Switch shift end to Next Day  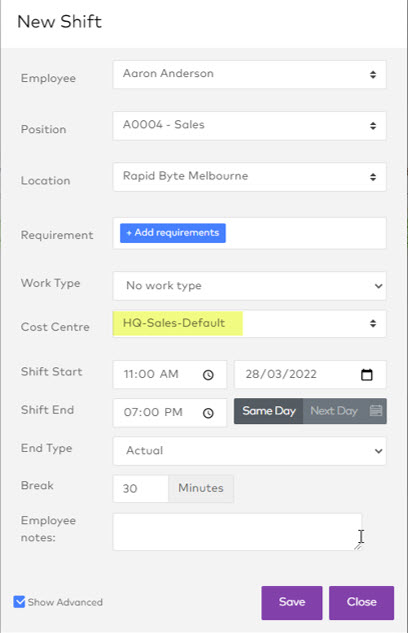coord(334,411)
